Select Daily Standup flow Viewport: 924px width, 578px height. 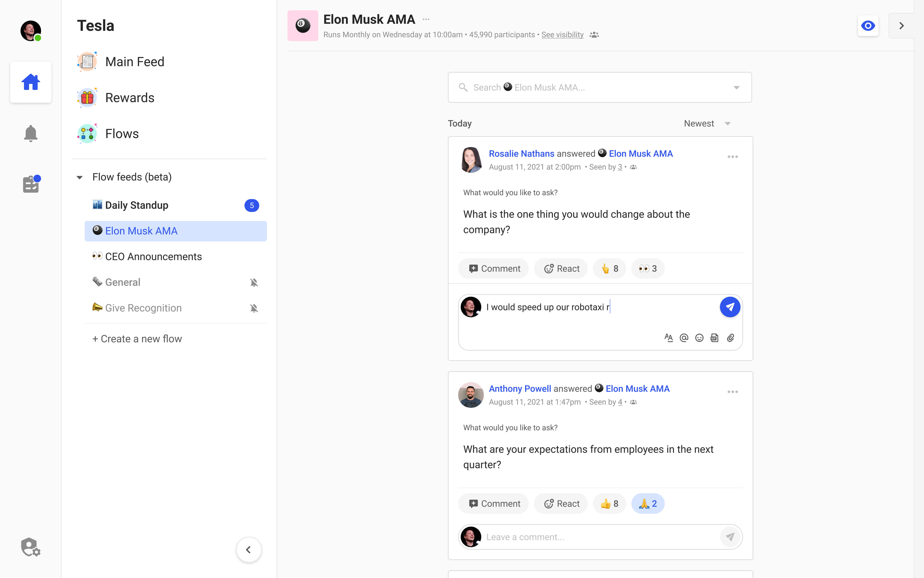[x=176, y=205]
